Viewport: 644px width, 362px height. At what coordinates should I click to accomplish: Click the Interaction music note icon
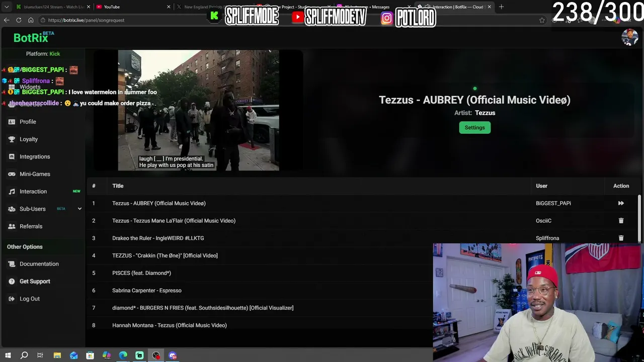point(12,192)
